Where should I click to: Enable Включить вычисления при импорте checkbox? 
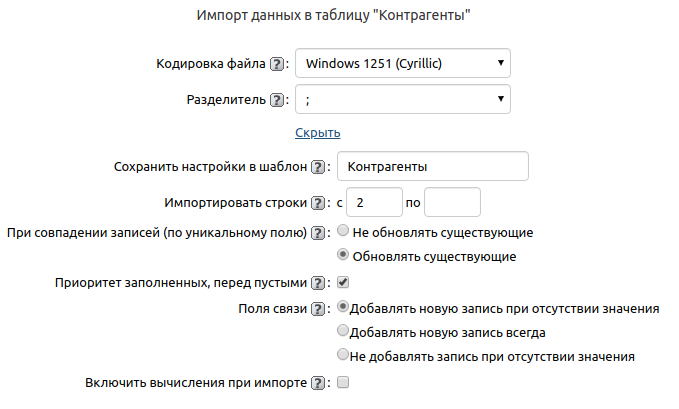click(343, 382)
